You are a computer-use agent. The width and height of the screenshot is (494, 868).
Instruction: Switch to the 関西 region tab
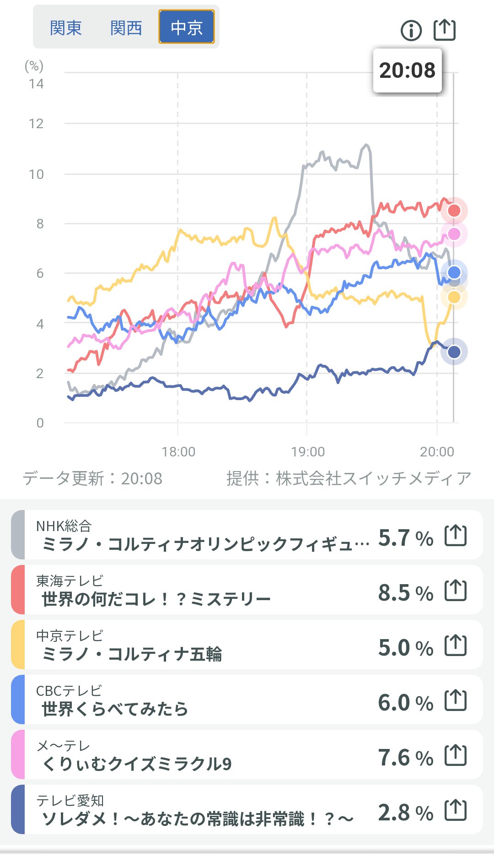(126, 28)
